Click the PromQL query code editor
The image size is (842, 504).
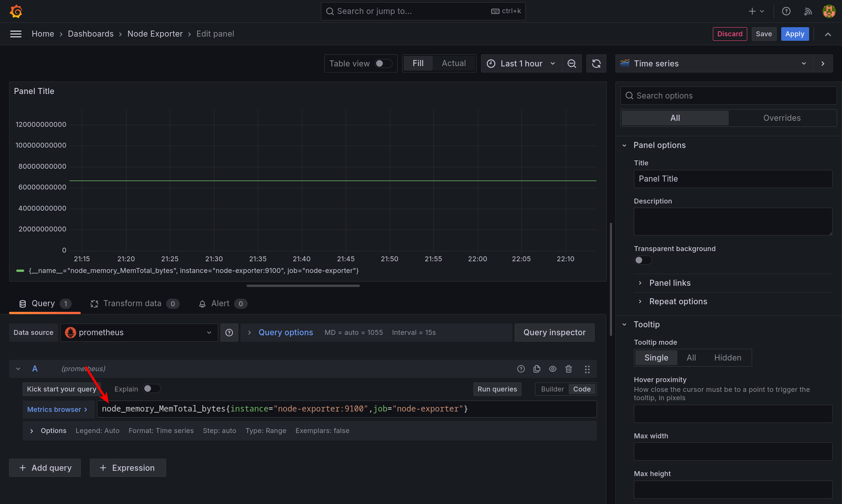pyautogui.click(x=347, y=409)
